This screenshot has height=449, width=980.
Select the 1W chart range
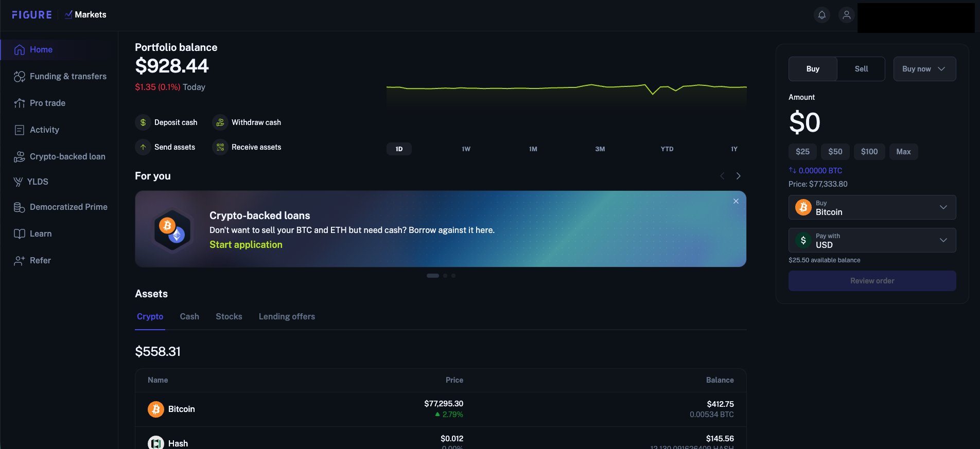click(x=466, y=149)
